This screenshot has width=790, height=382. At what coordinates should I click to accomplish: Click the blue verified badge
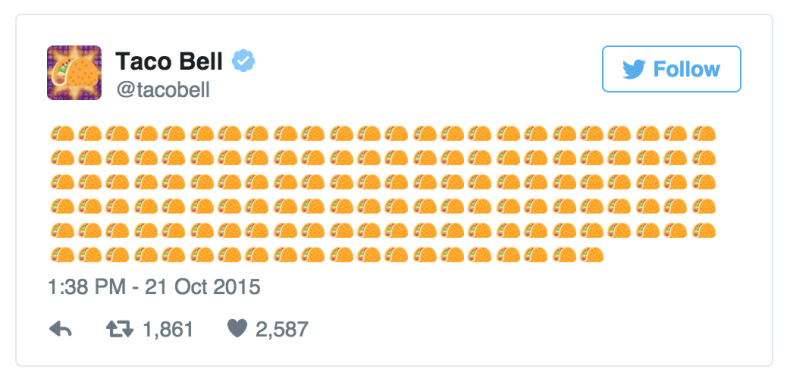(243, 61)
